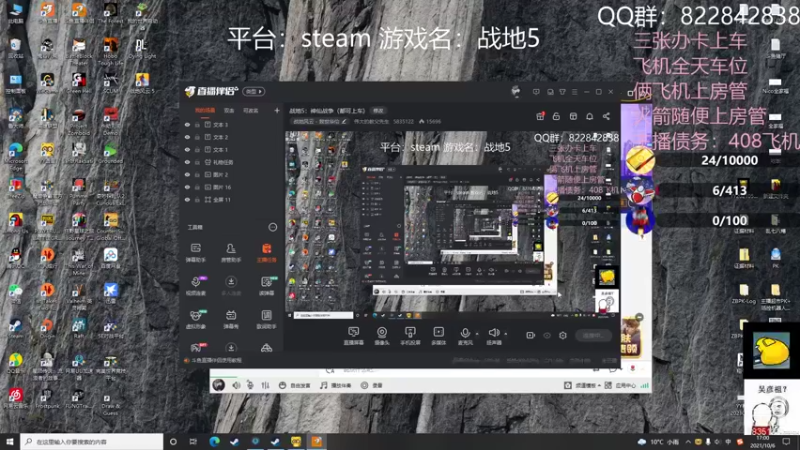The image size is (800, 450).
Task: Open the 视频连麦 tool
Action: (195, 286)
